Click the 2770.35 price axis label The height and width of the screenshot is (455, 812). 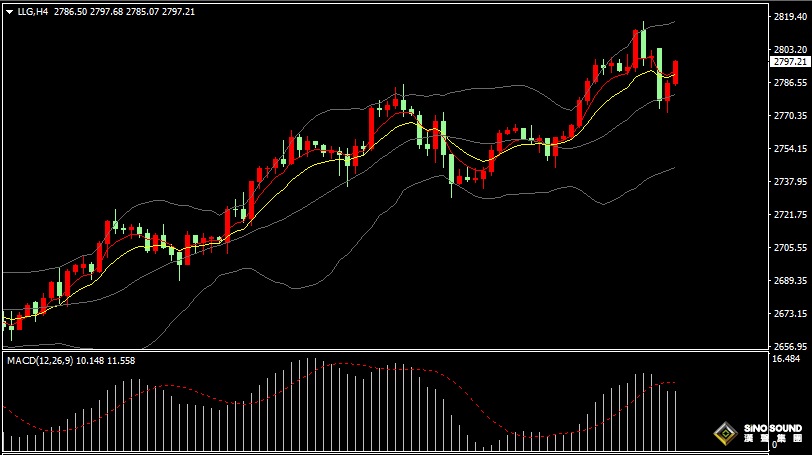coord(789,116)
